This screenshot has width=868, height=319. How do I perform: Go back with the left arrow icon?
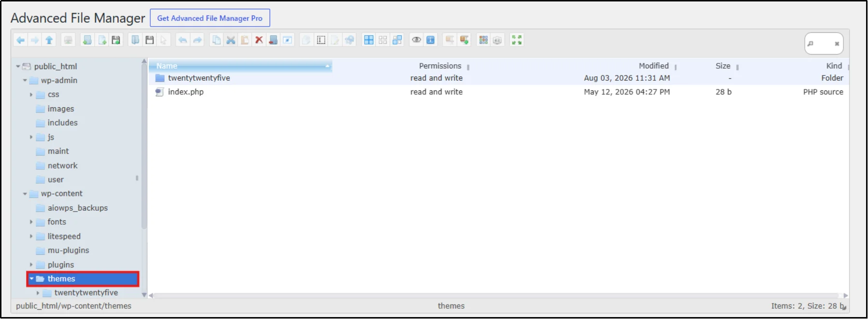[20, 40]
